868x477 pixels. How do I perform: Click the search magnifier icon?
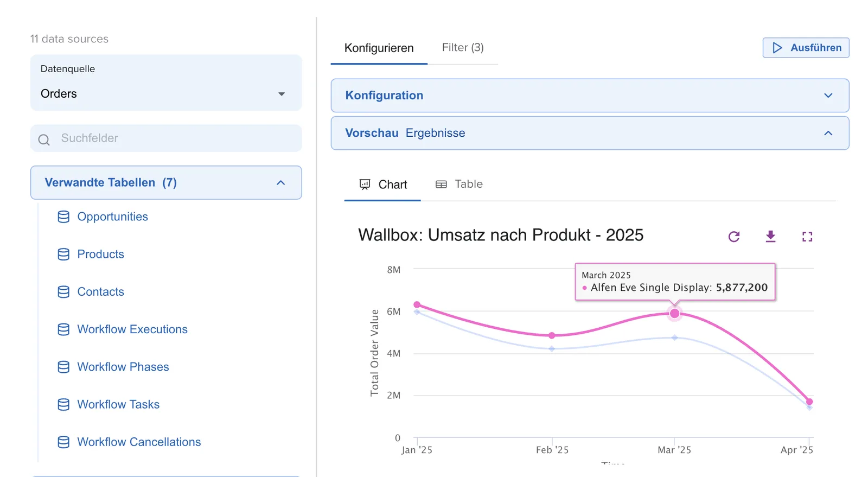[x=44, y=139]
